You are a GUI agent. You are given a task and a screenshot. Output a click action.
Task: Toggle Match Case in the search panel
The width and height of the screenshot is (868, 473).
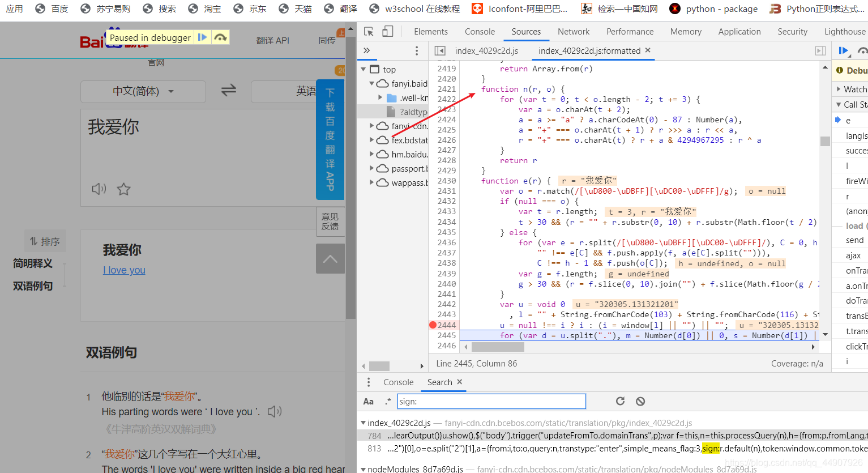click(369, 402)
